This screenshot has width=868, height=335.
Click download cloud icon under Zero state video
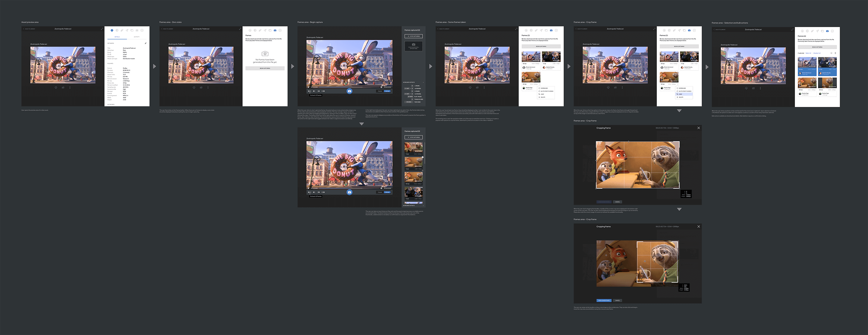(x=194, y=88)
